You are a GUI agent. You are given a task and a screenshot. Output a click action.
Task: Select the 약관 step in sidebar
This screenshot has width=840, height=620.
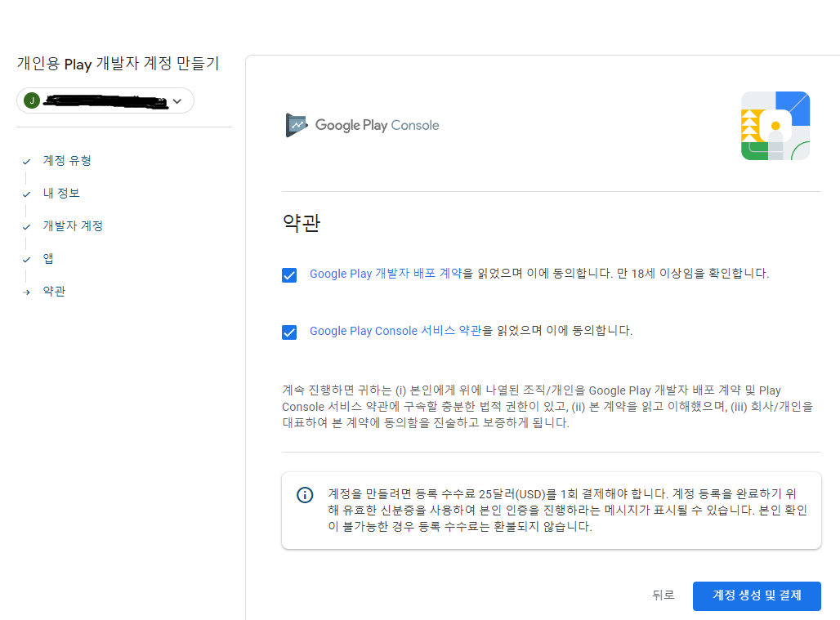point(54,292)
